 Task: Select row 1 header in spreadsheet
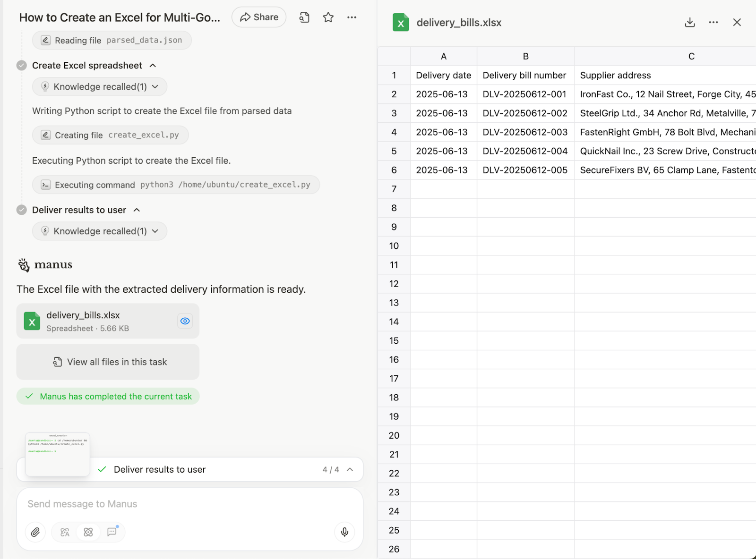394,75
